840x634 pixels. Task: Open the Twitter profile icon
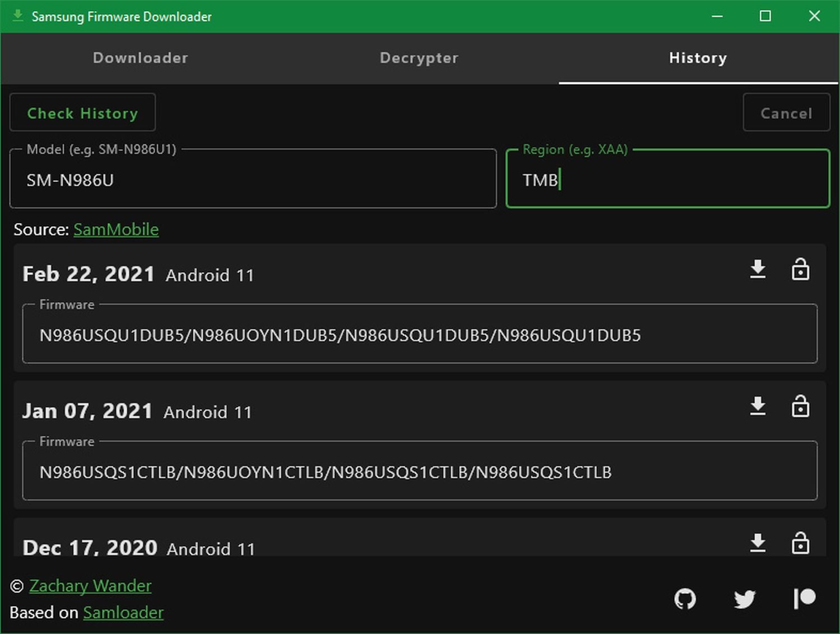coord(744,599)
